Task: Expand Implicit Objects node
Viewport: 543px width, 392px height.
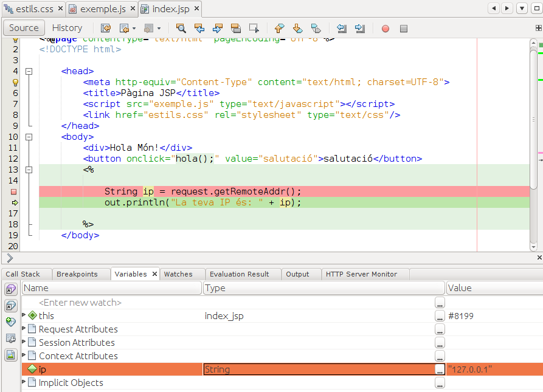Action: (x=24, y=382)
